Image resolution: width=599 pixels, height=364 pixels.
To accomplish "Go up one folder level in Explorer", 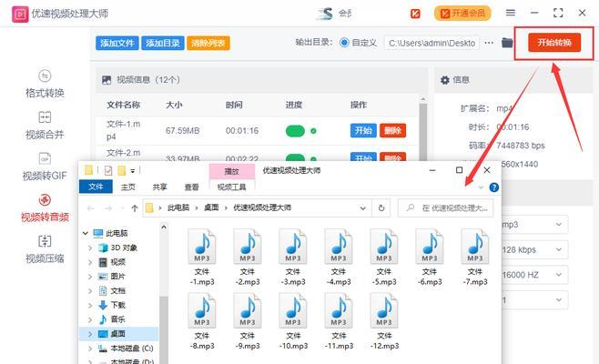I will [135, 208].
